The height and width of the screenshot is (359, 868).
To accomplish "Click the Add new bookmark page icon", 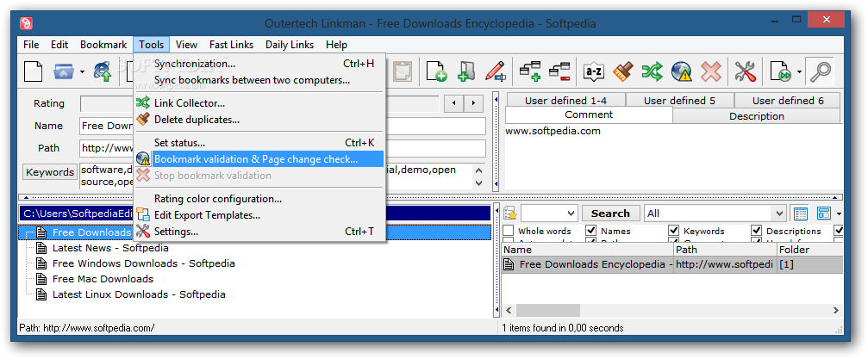I will coord(436,71).
